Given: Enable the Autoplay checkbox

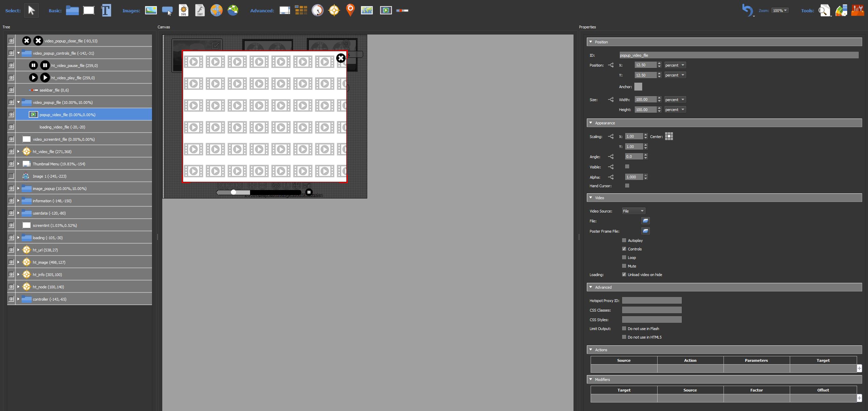Looking at the screenshot, I should [624, 240].
